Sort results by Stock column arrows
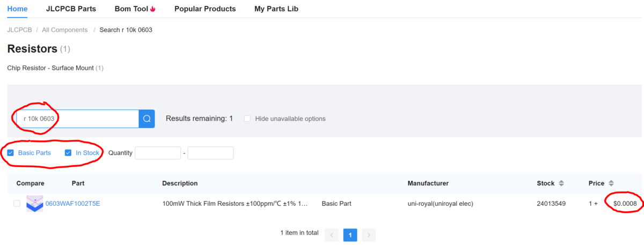 point(561,183)
